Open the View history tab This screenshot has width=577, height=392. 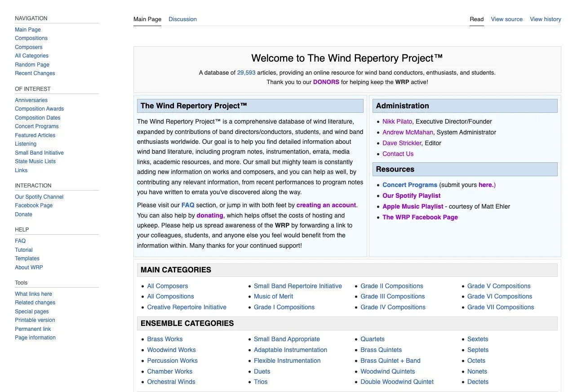coord(546,19)
